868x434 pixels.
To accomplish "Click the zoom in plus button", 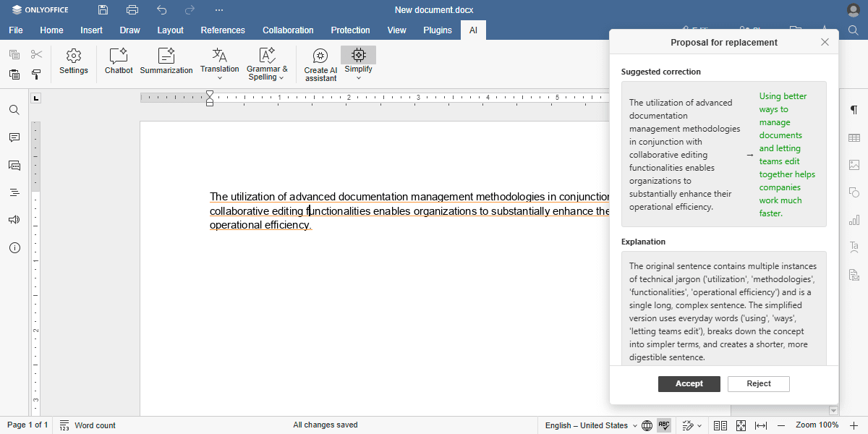I will click(854, 425).
